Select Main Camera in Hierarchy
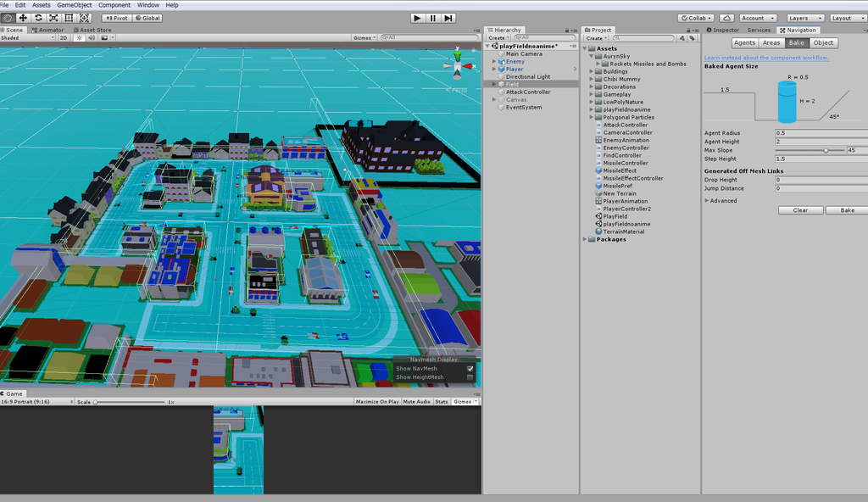 [524, 53]
